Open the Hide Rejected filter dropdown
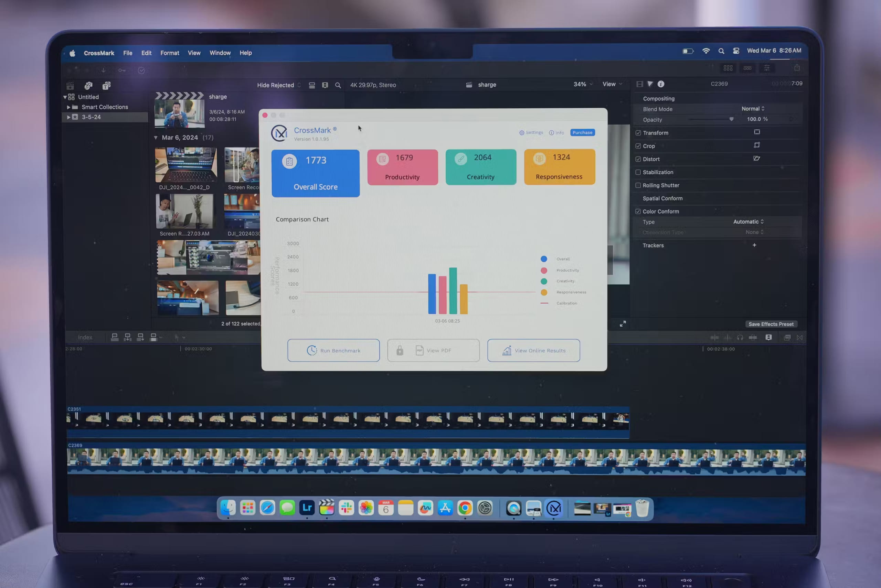 click(x=279, y=85)
